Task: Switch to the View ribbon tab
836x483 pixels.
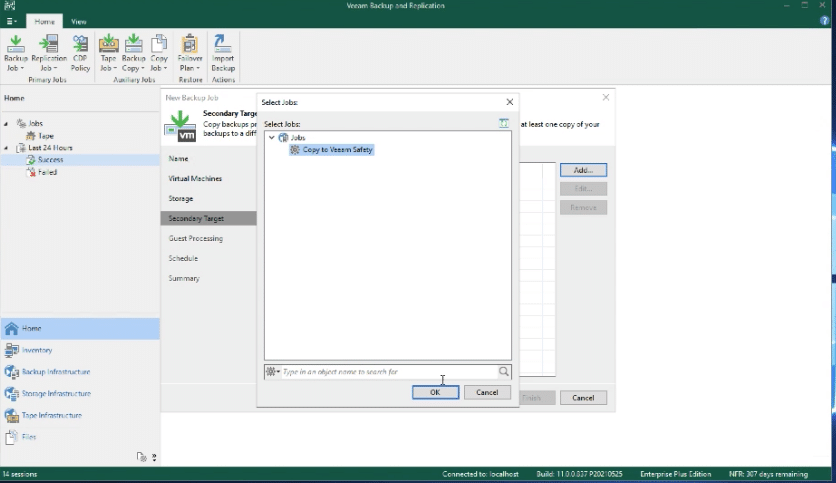Action: click(x=78, y=21)
